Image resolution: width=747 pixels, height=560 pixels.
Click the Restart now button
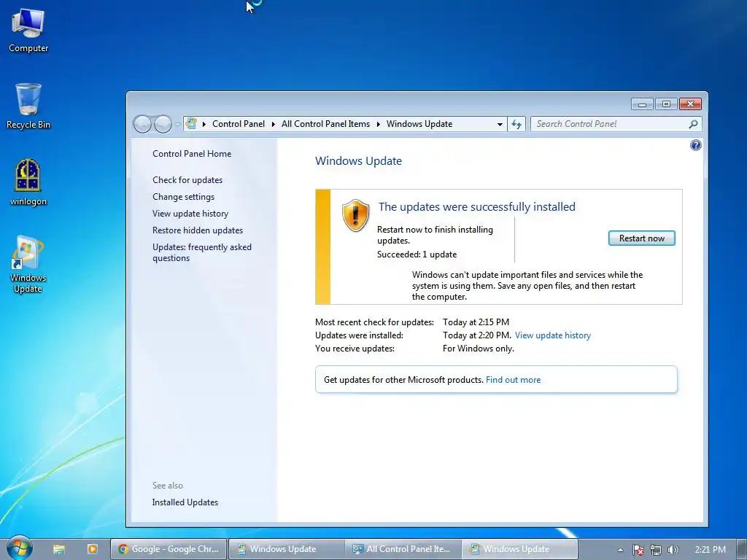tap(642, 238)
